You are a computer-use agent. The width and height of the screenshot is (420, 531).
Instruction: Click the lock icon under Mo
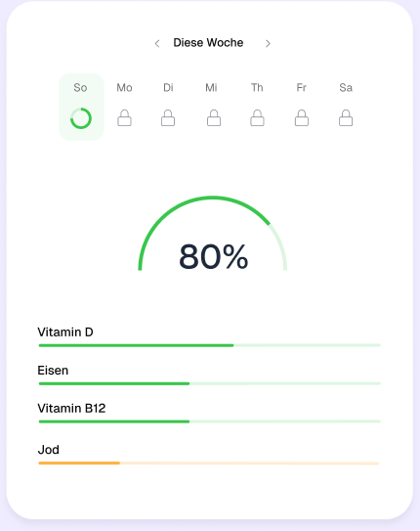pos(124,118)
